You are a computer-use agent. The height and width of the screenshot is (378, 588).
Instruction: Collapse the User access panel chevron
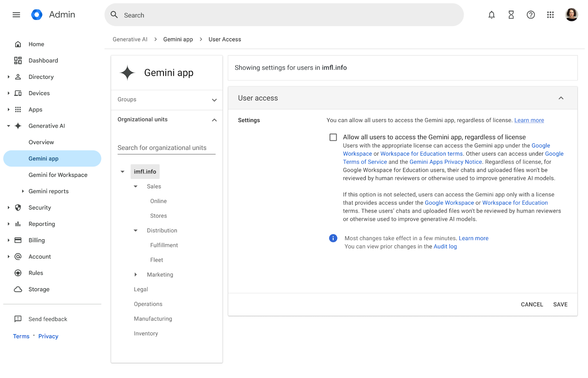point(561,98)
